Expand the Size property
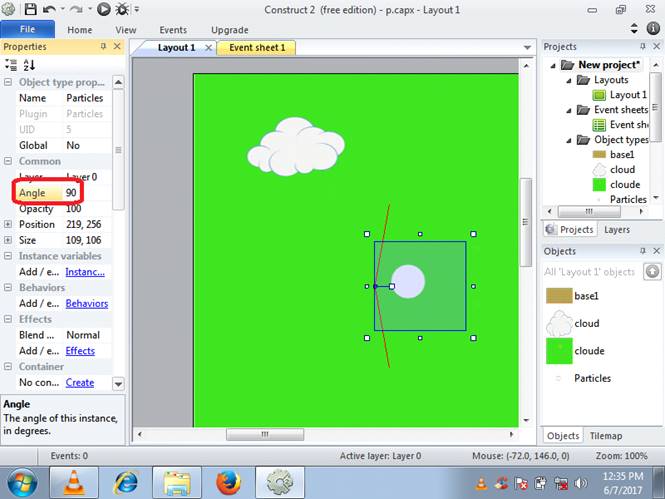665x499 pixels. (8, 240)
